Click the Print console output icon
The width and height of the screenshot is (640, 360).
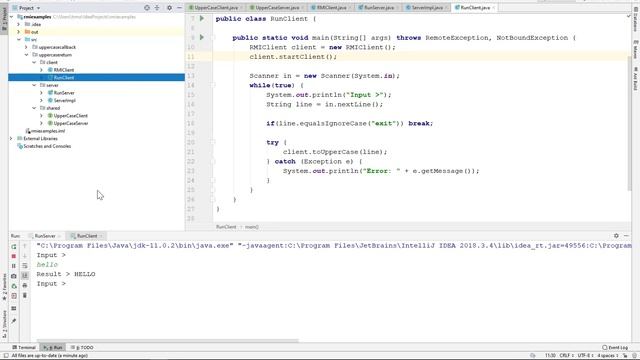point(24,286)
